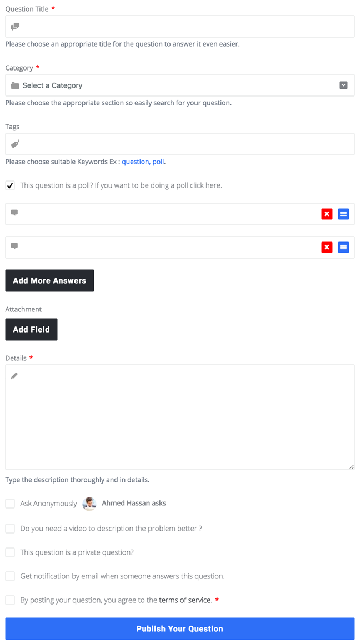Open the terms of service link
The width and height of the screenshot is (361, 644).
[185, 600]
